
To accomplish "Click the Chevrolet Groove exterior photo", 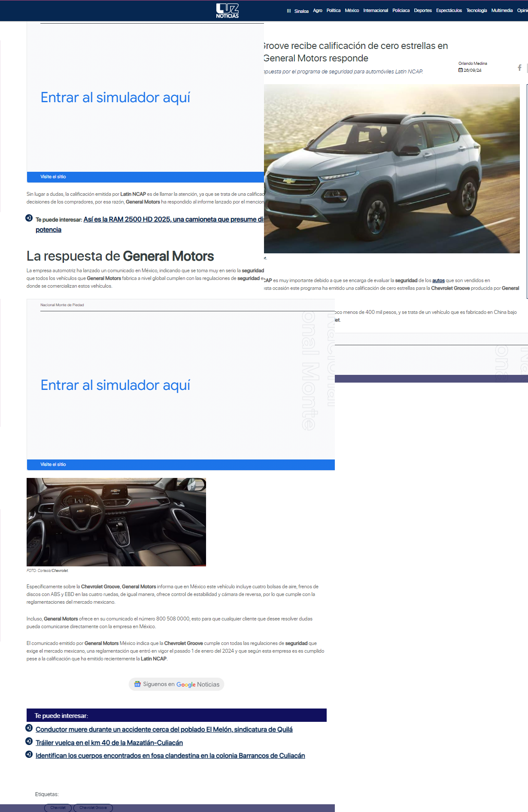I will click(x=392, y=169).
